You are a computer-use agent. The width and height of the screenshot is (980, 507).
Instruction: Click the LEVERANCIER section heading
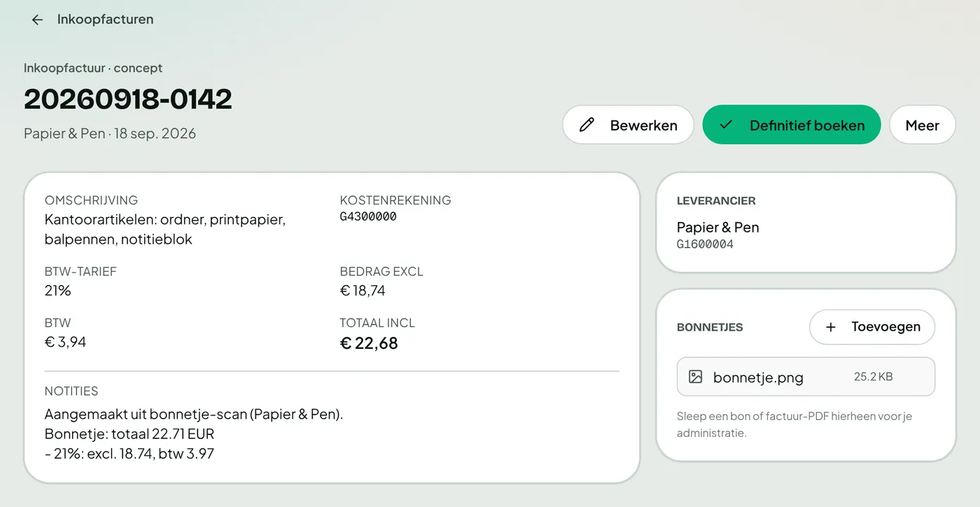[716, 201]
